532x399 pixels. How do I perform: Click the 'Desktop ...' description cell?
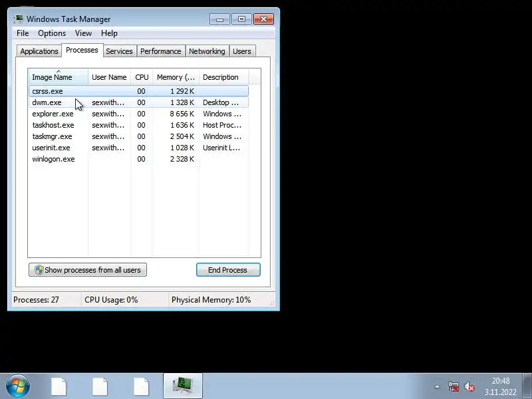221,102
